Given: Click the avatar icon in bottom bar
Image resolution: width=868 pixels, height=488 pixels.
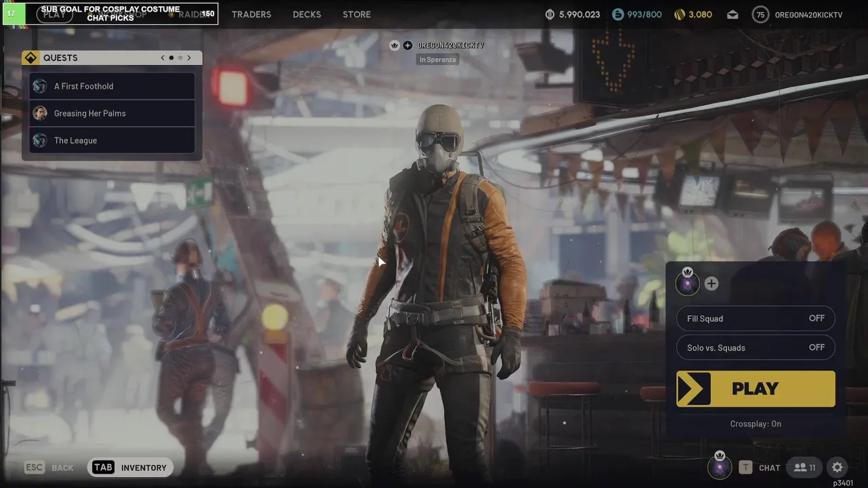Looking at the screenshot, I should [719, 466].
